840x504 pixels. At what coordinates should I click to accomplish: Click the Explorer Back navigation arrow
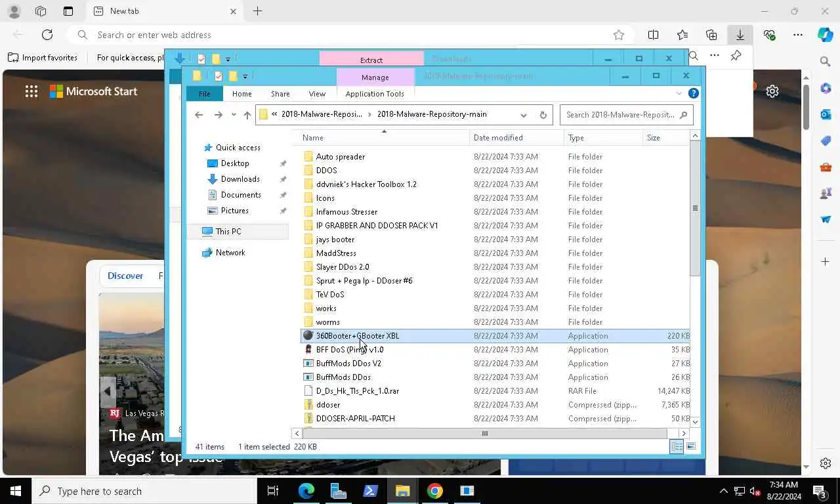[x=199, y=115]
